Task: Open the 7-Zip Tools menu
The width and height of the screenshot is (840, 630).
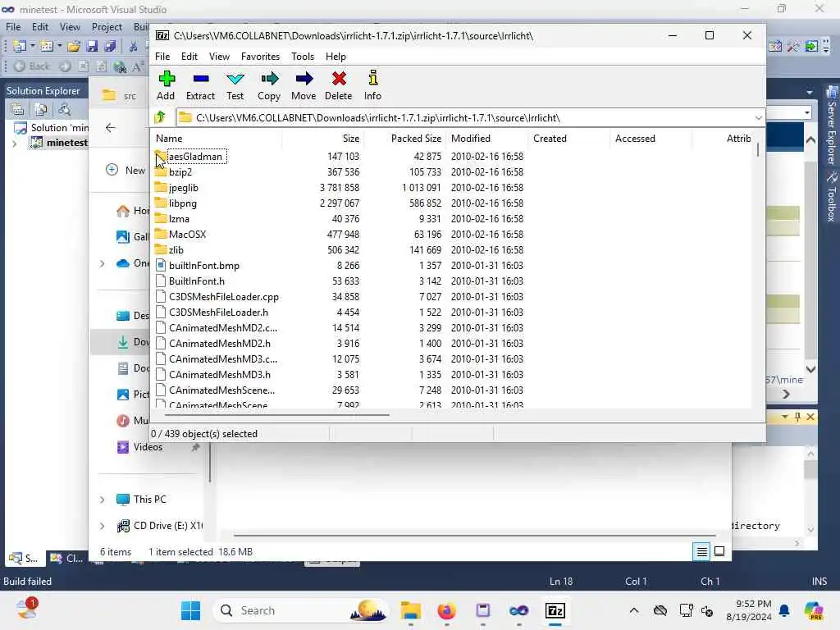Action: click(x=303, y=57)
